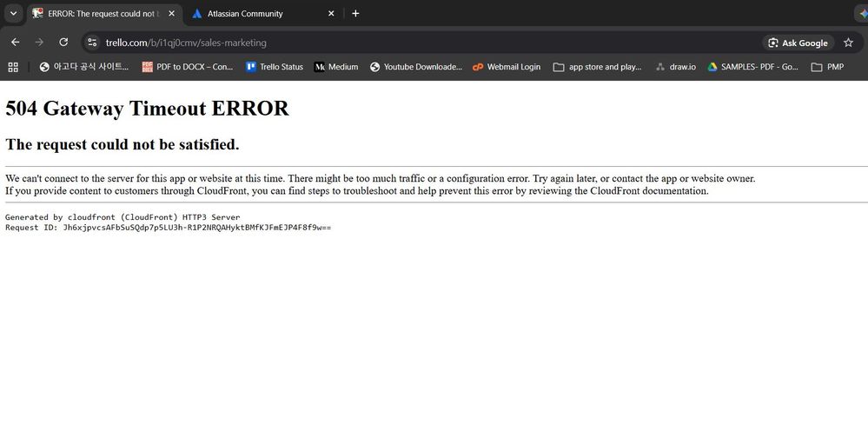Close the ERROR request tab
The image size is (868, 444).
coord(172,13)
